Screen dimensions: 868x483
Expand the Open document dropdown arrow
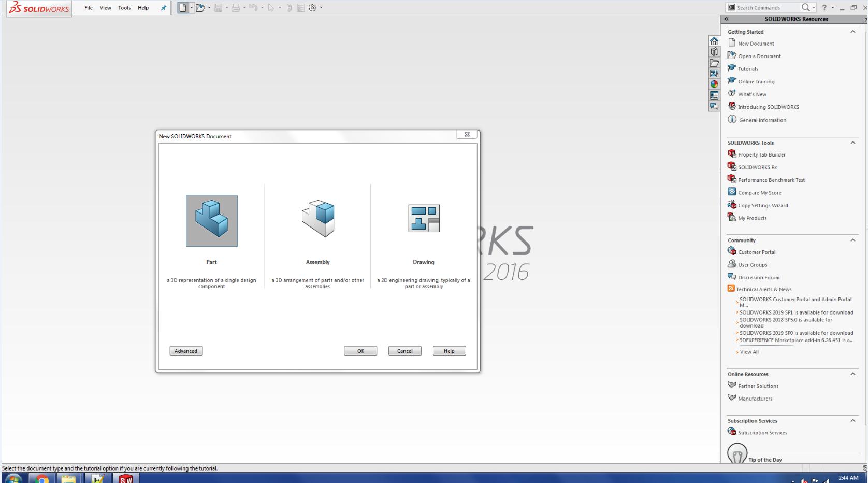coord(209,8)
